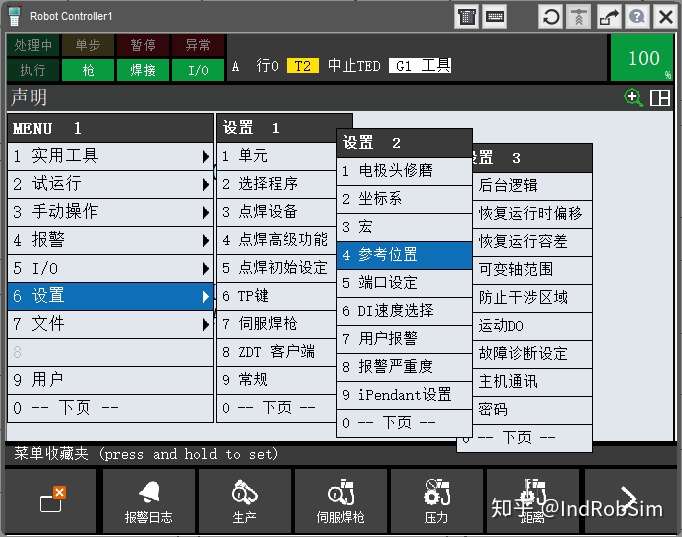Click the help question mark icon
The height and width of the screenshot is (537, 682).
(637, 17)
